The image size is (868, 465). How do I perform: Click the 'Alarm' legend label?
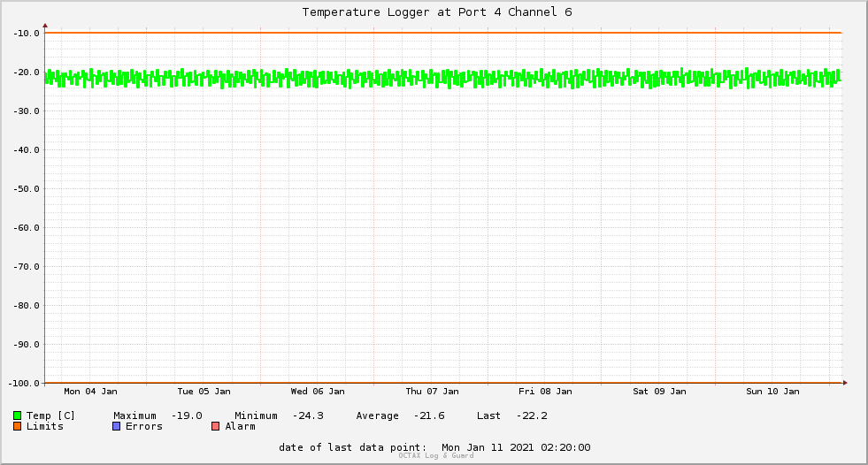point(241,426)
